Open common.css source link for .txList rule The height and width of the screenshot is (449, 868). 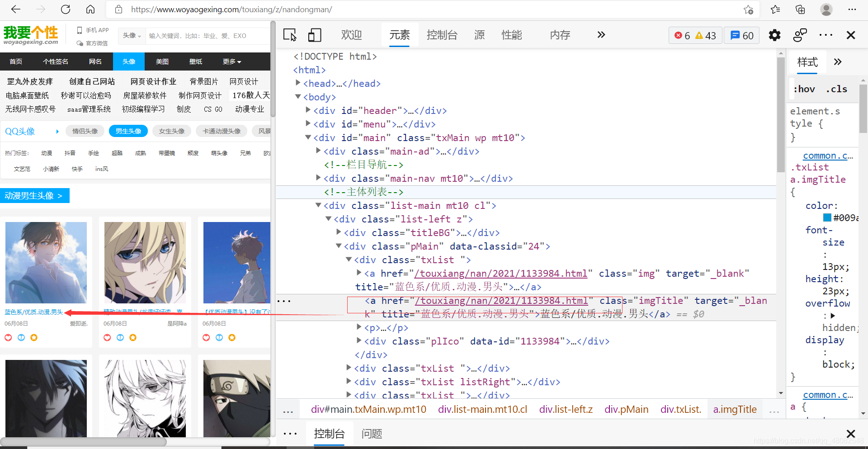tap(827, 156)
